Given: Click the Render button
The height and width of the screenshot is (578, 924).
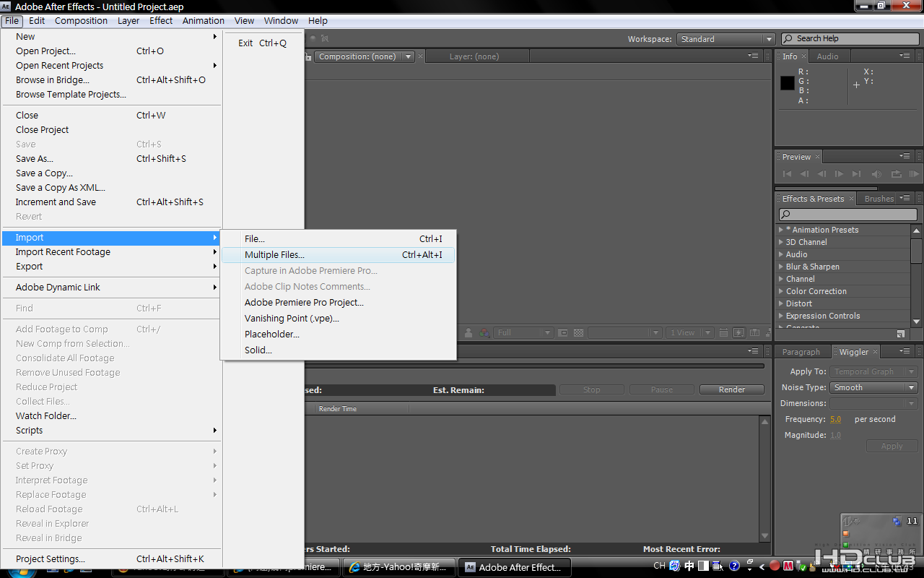Looking at the screenshot, I should click(731, 389).
